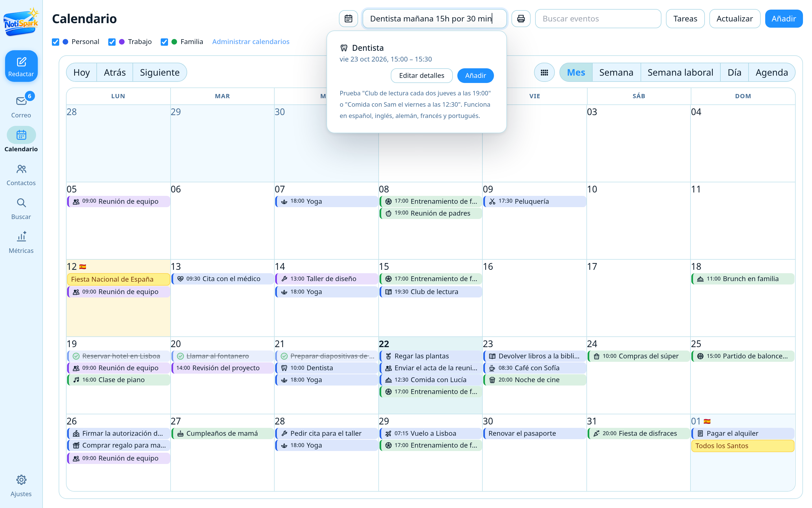Click Añadir in the Dentista popup
Viewport: 812px width, 508px height.
475,76
